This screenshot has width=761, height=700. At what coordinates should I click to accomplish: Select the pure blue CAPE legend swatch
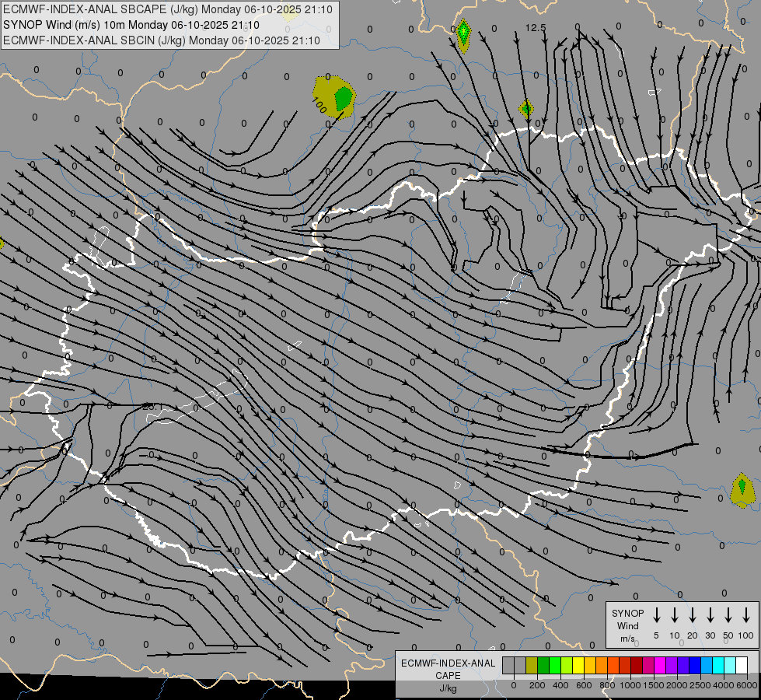[x=694, y=665]
